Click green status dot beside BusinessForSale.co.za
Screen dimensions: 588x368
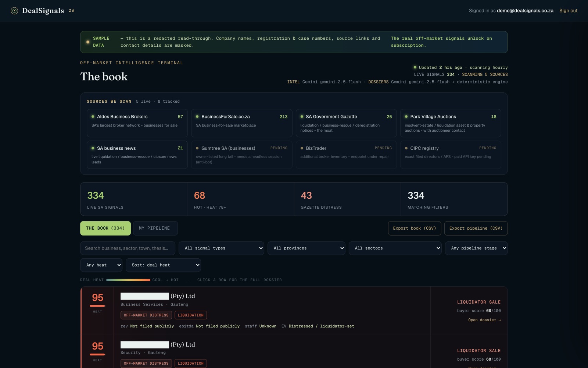[197, 117]
